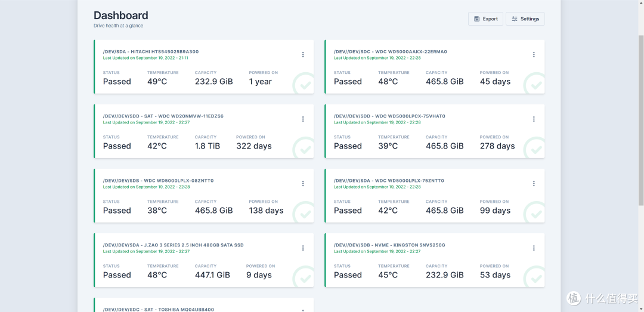Select the WDC WD5000LPLX-08ZNTT0 title

tap(158, 181)
